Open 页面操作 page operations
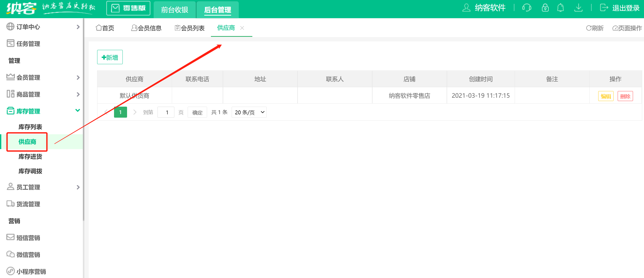 (627, 28)
